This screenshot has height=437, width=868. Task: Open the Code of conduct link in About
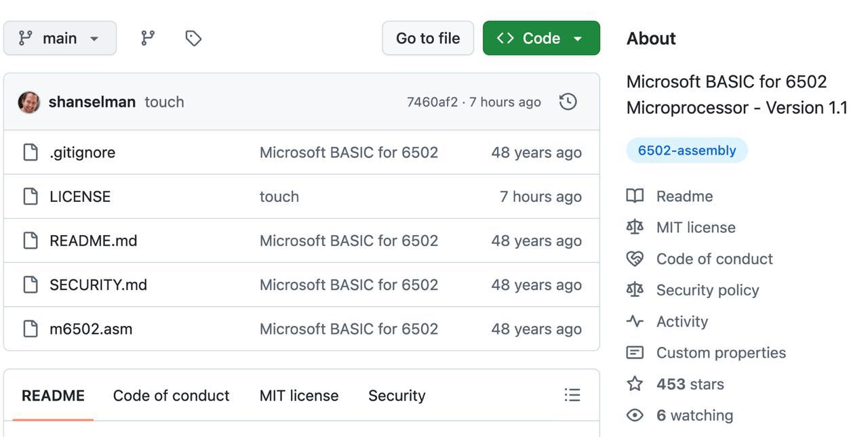(x=715, y=259)
